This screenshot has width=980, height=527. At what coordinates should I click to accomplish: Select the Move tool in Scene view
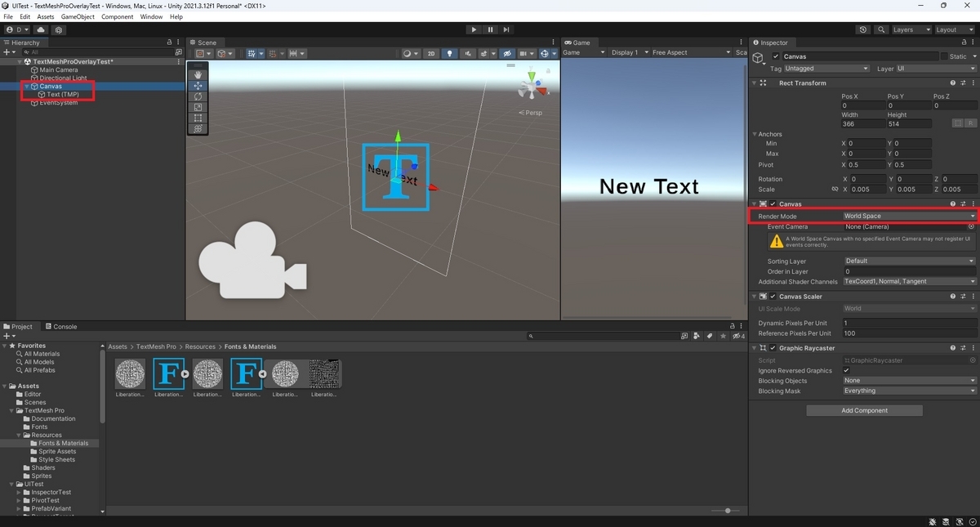tap(198, 86)
